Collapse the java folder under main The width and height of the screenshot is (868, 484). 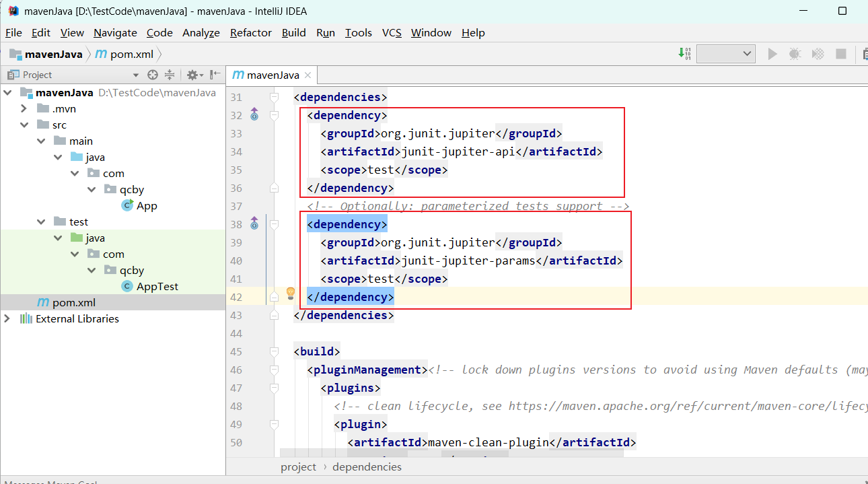[58, 157]
